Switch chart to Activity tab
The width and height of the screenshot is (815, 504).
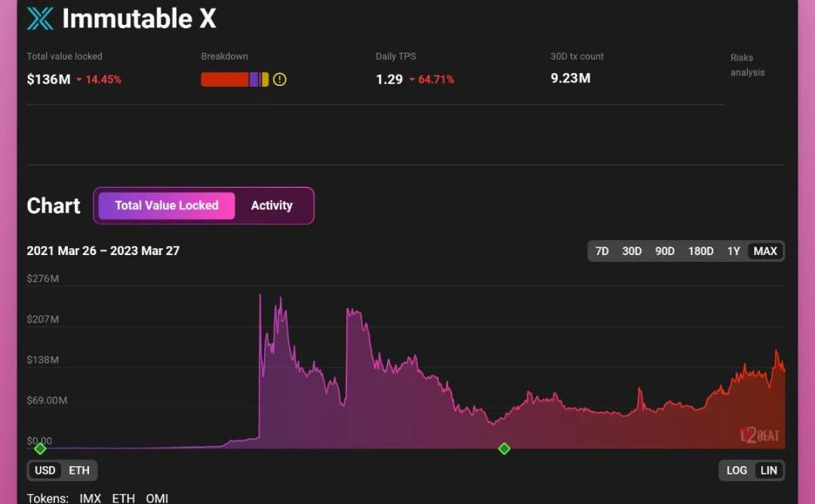(x=272, y=205)
